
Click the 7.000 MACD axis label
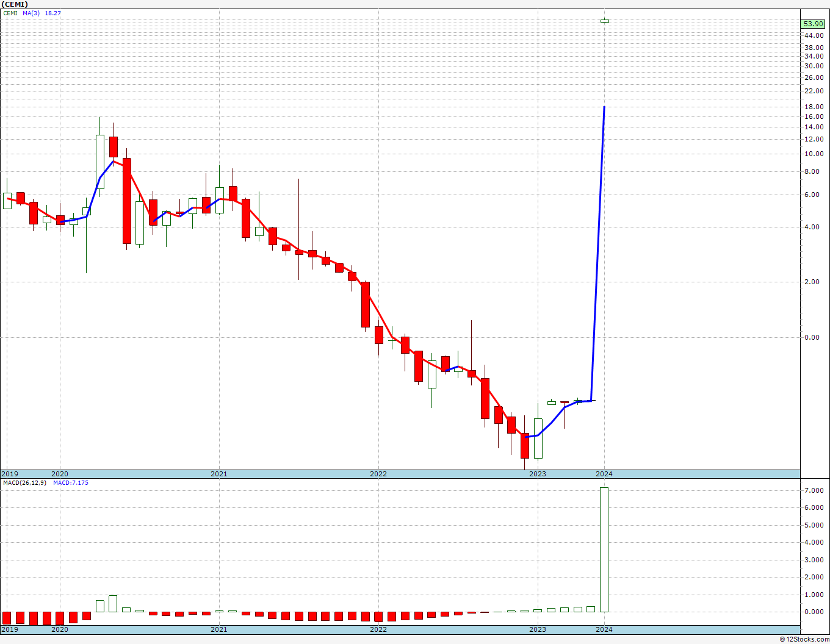point(815,491)
